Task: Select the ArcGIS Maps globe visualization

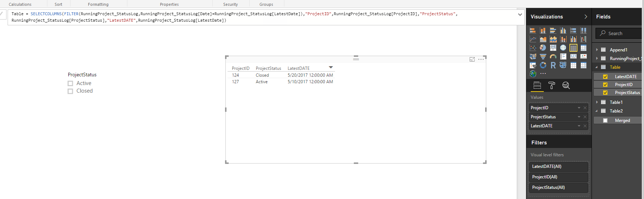Action: [x=533, y=74]
